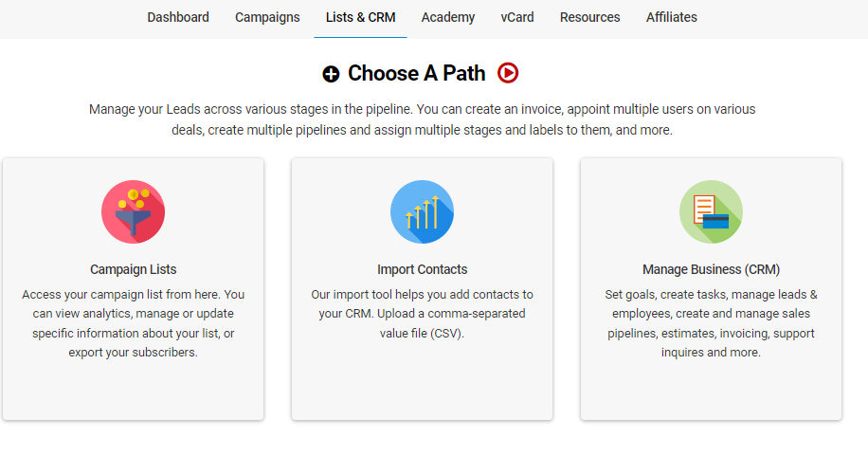Click the Manage Business card description text

(711, 323)
